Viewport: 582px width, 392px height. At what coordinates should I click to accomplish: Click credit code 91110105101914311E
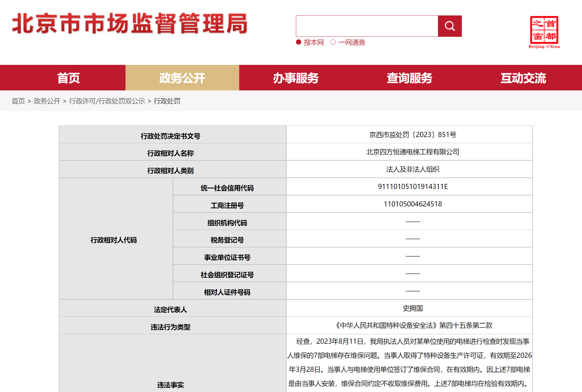point(413,187)
